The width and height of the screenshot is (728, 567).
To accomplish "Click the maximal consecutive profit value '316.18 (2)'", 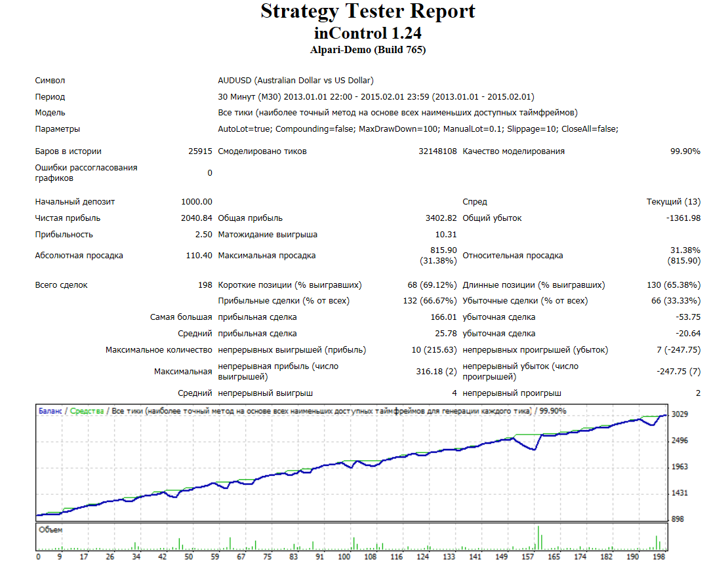I will [x=436, y=372].
